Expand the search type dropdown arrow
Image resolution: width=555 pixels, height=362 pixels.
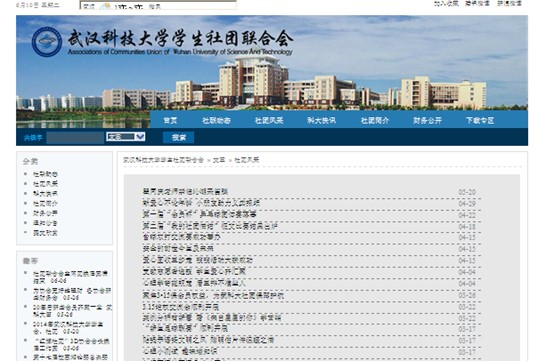pyautogui.click(x=141, y=137)
